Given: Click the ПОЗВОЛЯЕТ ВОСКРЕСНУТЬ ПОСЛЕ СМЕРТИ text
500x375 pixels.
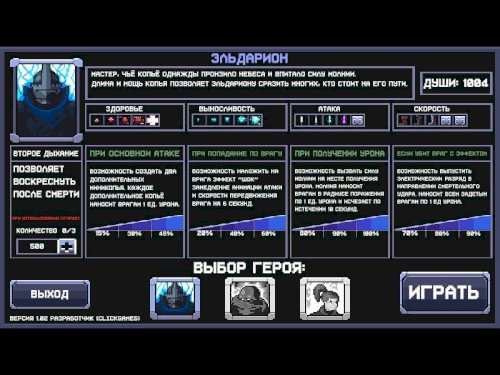Looking at the screenshot, I should 46,182.
